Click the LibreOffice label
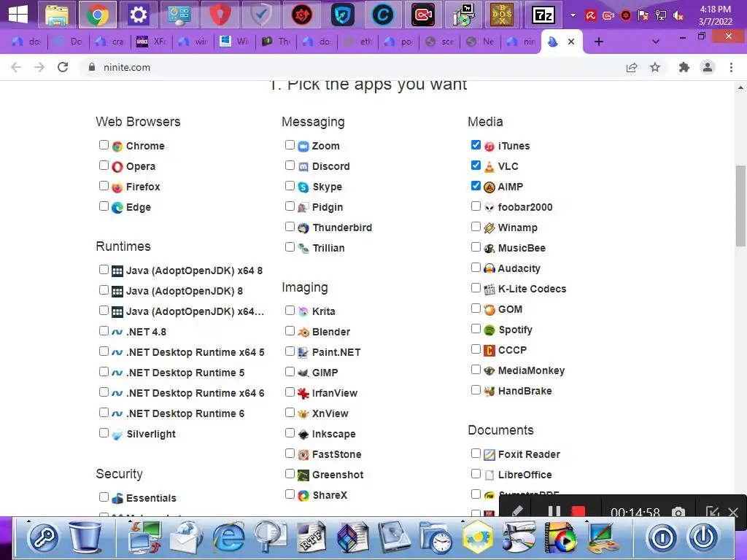Viewport: 747px width, 560px height. (x=525, y=475)
